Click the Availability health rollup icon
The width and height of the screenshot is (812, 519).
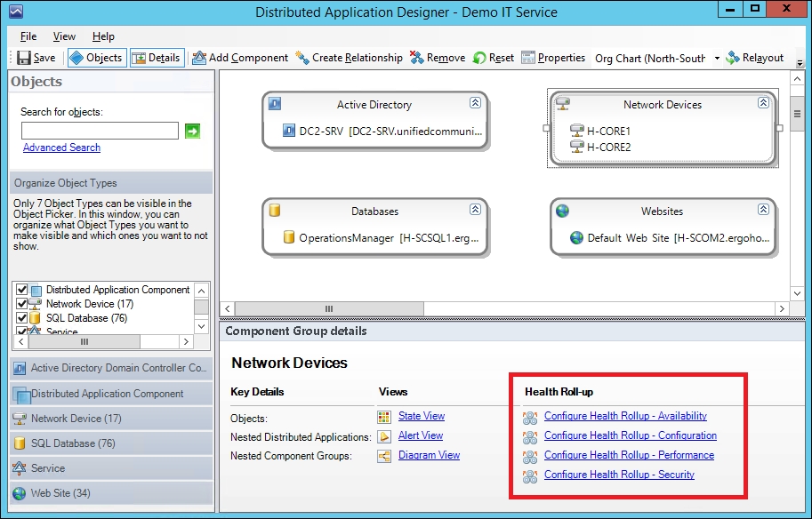coord(530,418)
